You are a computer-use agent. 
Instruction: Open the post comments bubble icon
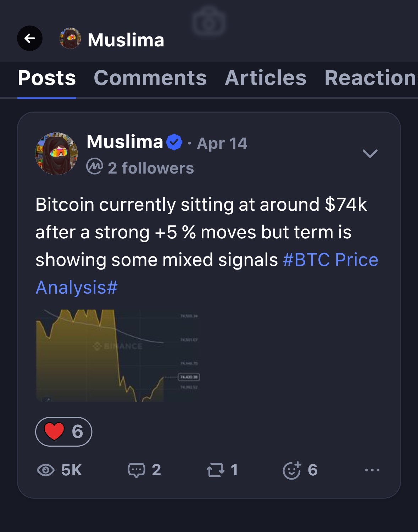pyautogui.click(x=136, y=470)
